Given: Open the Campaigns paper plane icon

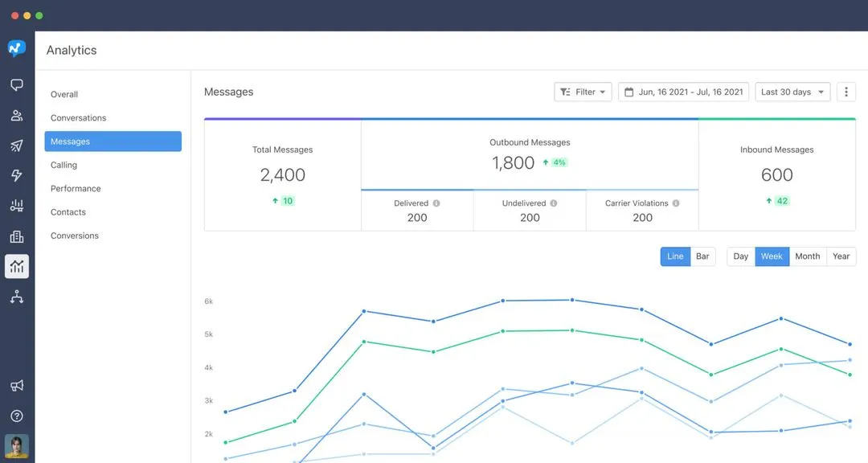Looking at the screenshot, I should pyautogui.click(x=17, y=145).
